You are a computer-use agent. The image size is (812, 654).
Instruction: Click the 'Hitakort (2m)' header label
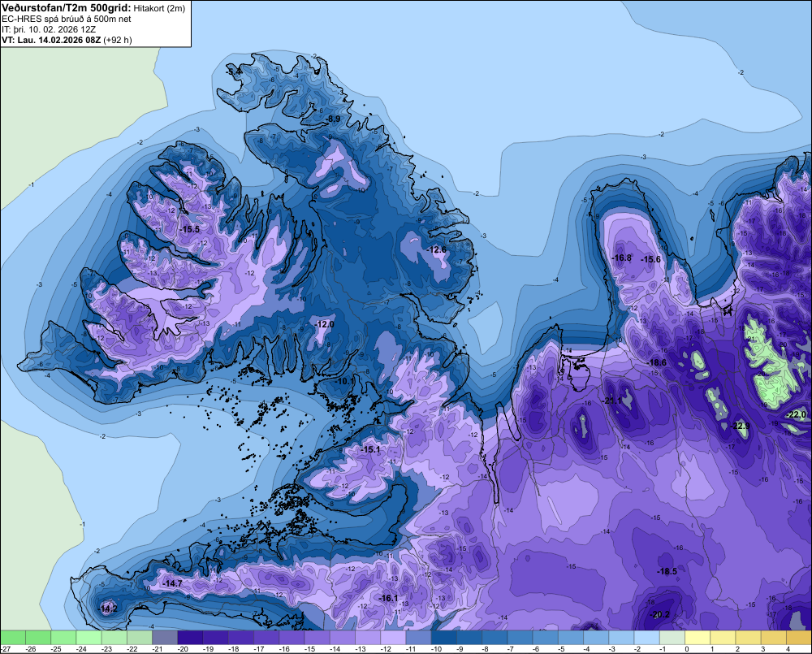coord(159,8)
